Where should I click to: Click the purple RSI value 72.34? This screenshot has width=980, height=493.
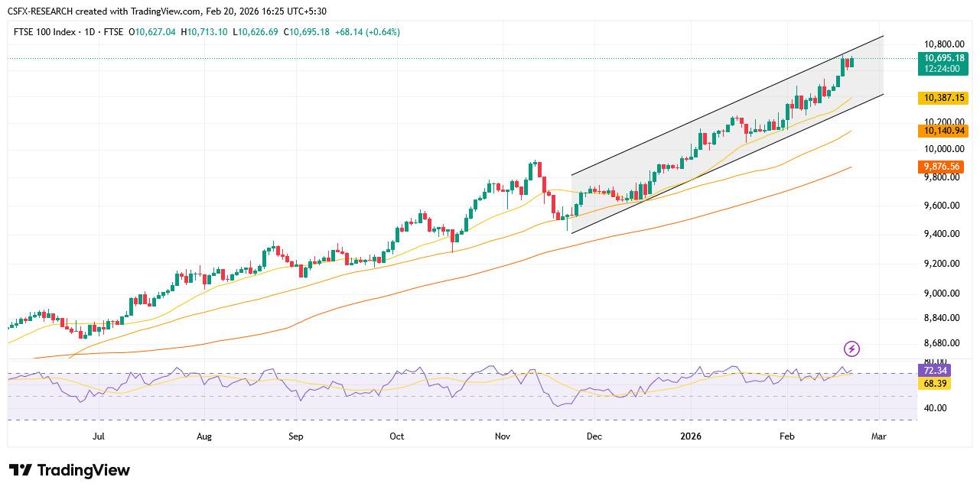pyautogui.click(x=933, y=370)
